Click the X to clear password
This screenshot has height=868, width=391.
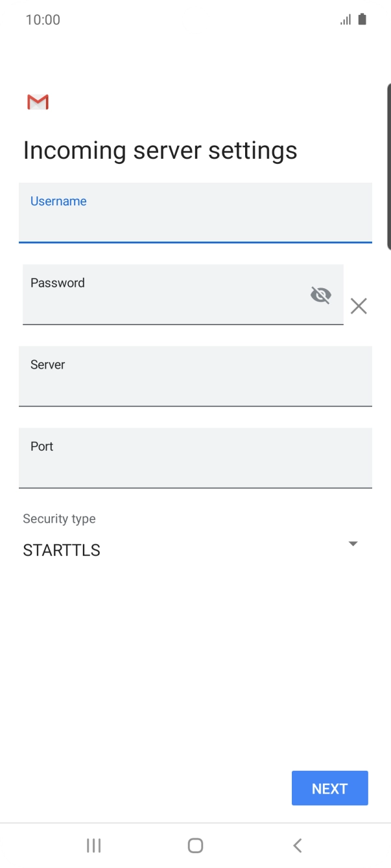tap(359, 306)
